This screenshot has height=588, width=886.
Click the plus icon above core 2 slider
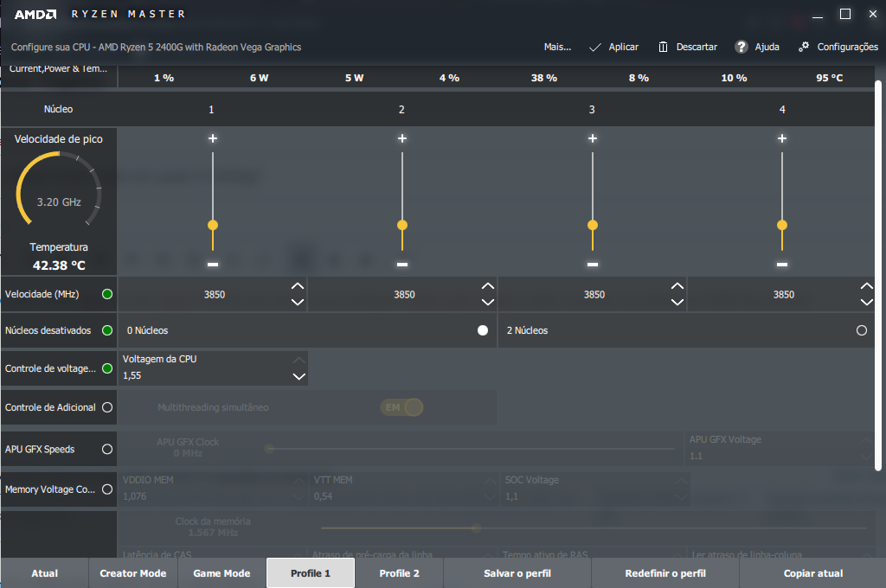[402, 138]
